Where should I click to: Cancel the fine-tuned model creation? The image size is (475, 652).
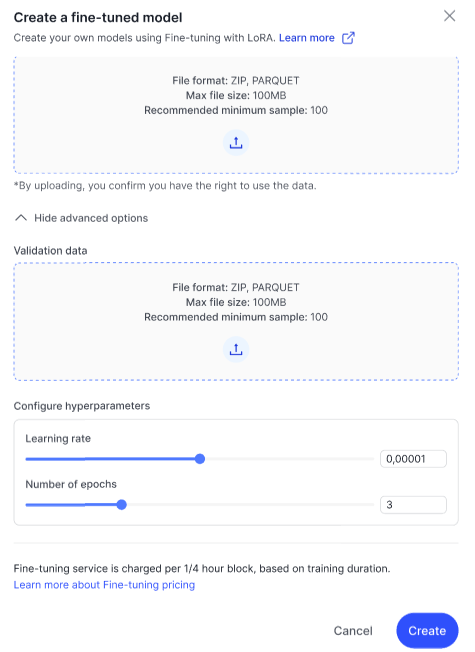(353, 631)
